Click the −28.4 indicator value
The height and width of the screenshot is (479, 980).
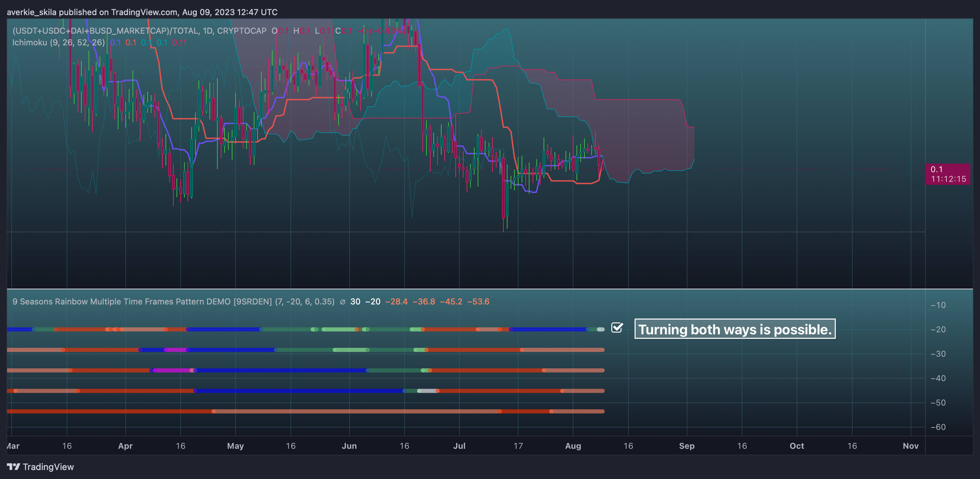(x=396, y=302)
